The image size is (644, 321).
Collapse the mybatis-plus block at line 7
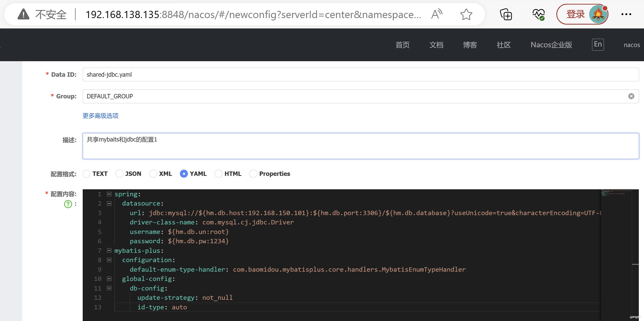click(109, 250)
